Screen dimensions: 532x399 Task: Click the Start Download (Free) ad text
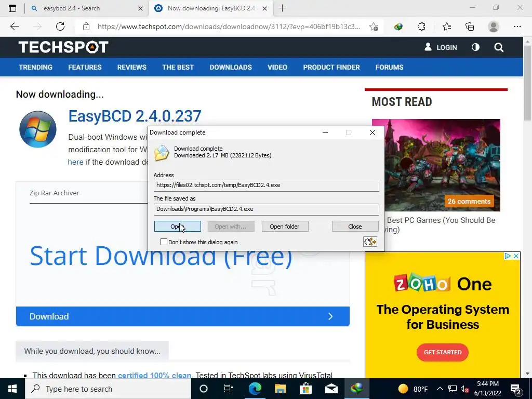click(161, 256)
